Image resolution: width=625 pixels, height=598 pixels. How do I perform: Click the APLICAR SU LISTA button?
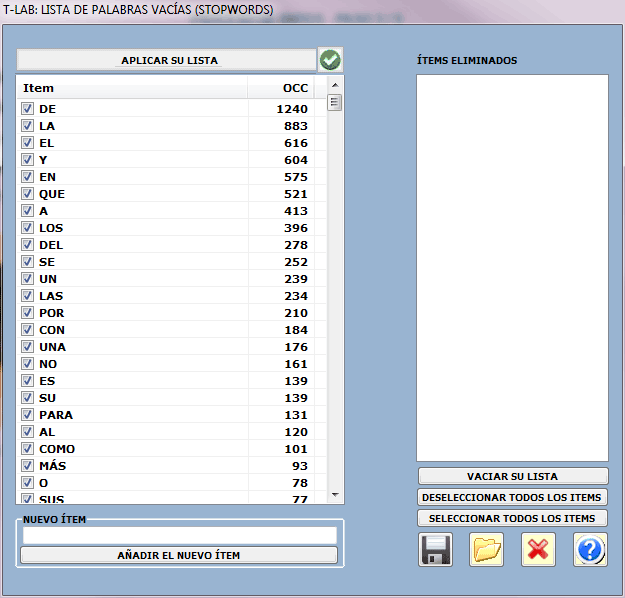point(167,60)
